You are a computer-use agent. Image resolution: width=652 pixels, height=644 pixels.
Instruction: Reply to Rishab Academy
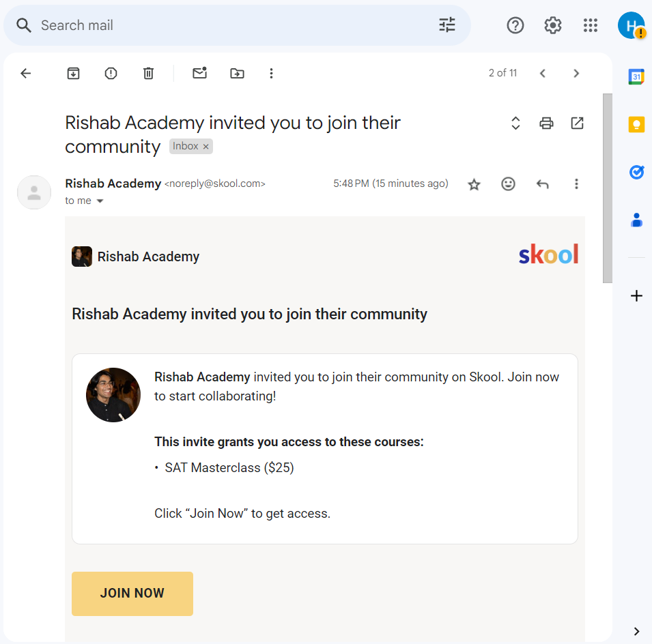click(x=542, y=184)
